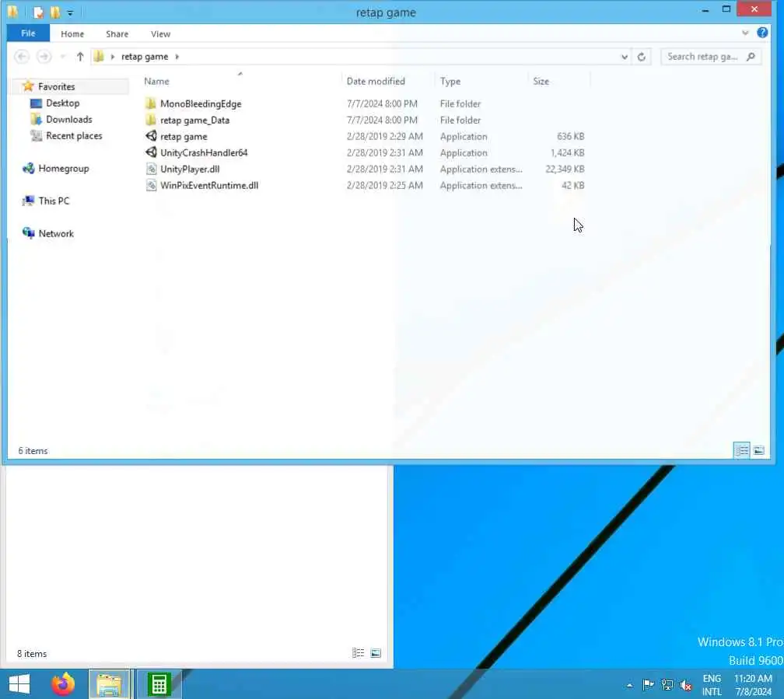Click the Properties quick access toolbar icon

pyautogui.click(x=39, y=12)
